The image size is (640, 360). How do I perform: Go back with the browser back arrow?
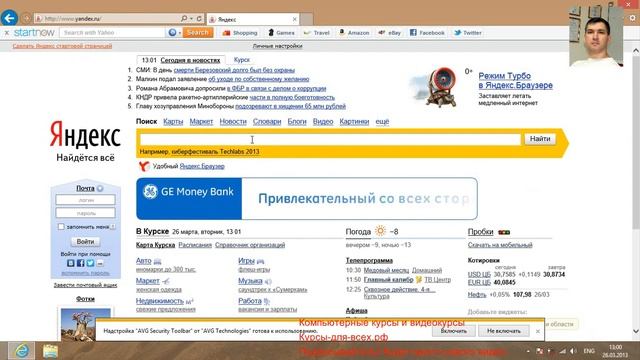click(9, 18)
